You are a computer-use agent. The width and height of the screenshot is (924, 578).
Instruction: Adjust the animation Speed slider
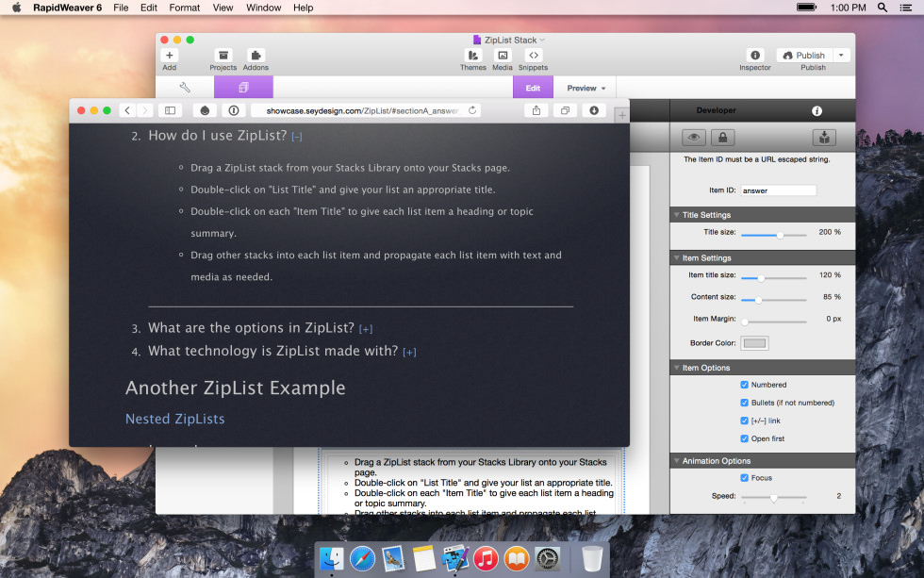(x=774, y=498)
